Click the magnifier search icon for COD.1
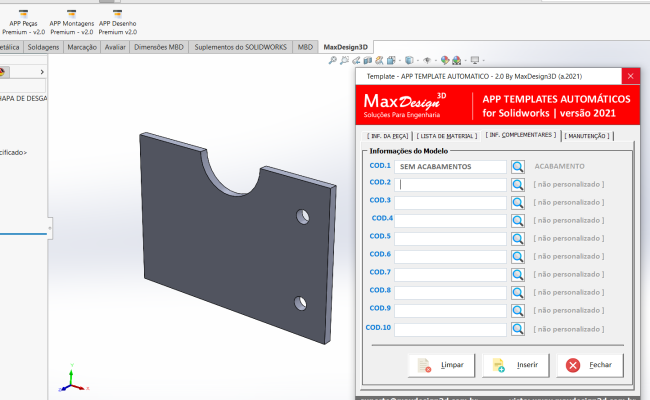 518,166
